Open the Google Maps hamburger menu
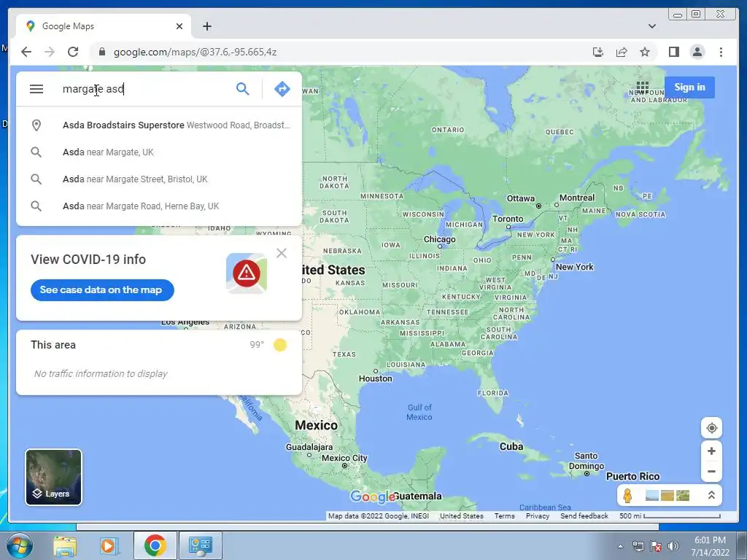The width and height of the screenshot is (747, 560). pos(36,89)
